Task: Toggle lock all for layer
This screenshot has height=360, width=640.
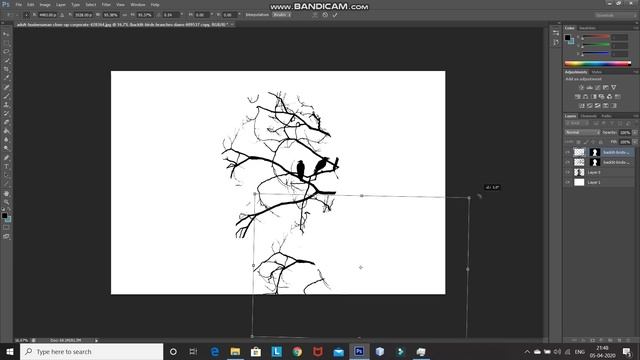Action: coord(600,142)
